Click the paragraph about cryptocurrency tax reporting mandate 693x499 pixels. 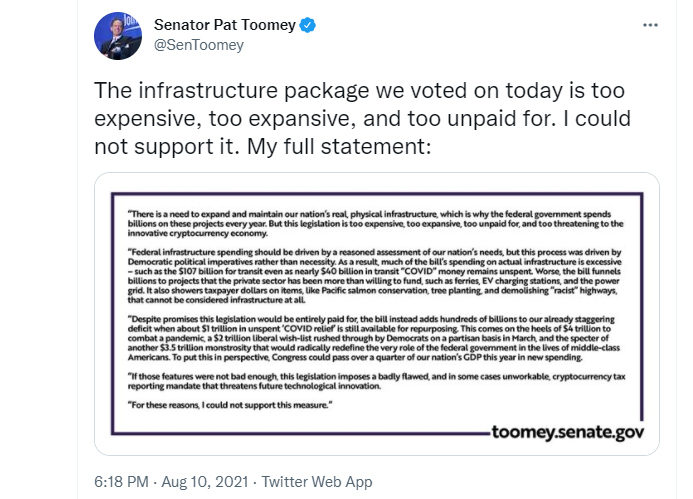coord(377,381)
